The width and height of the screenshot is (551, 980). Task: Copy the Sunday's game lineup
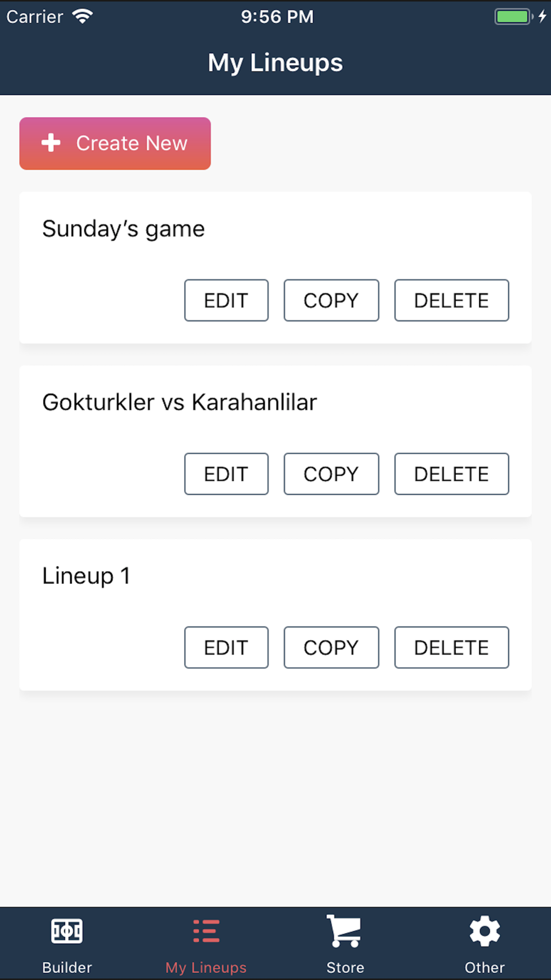[331, 301]
